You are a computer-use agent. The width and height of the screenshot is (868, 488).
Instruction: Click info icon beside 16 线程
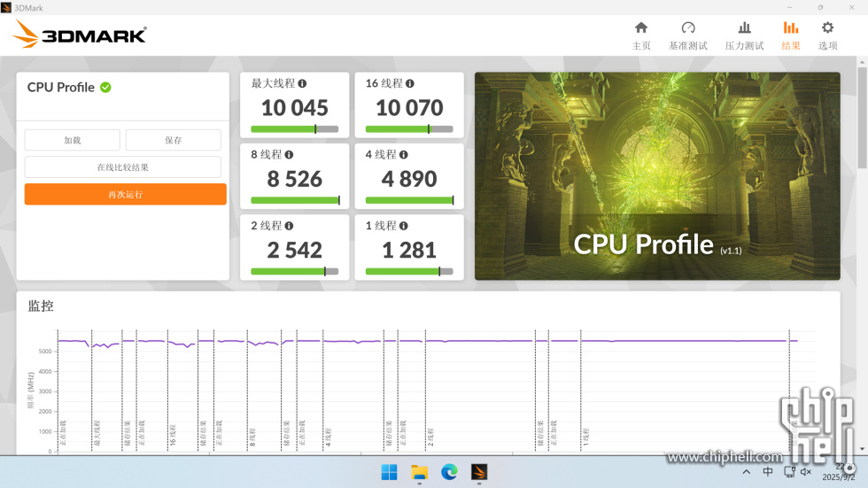click(x=409, y=83)
